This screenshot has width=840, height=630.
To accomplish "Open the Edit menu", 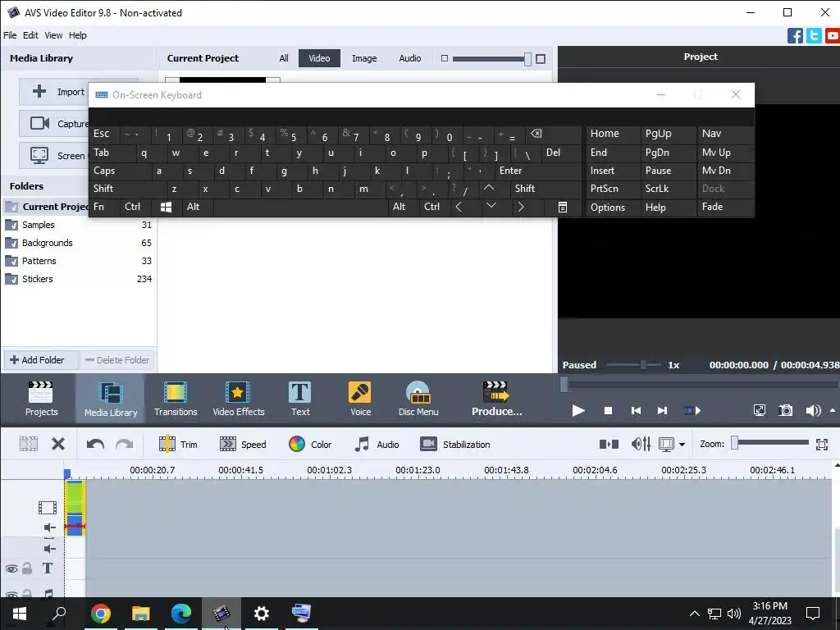I will (30, 35).
